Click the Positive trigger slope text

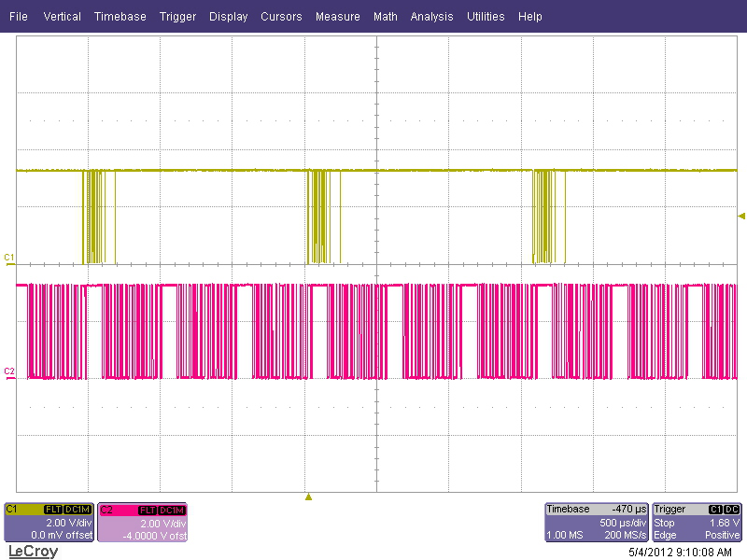pos(722,535)
